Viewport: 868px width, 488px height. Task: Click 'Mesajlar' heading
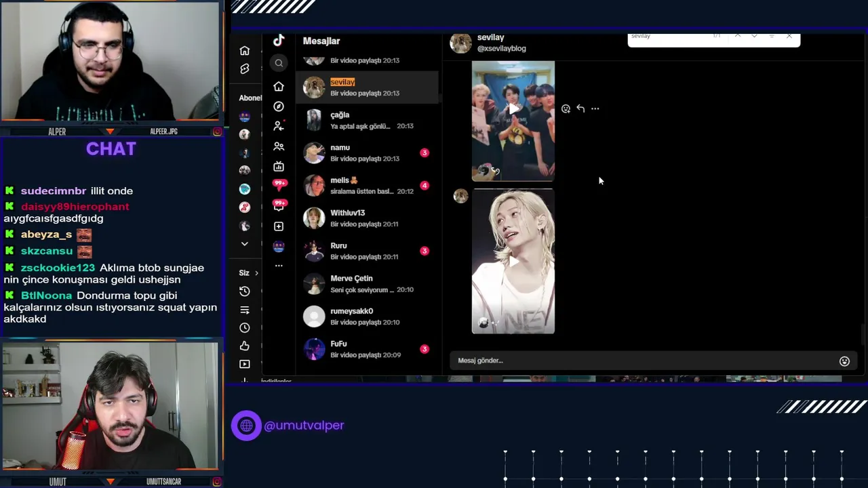321,41
